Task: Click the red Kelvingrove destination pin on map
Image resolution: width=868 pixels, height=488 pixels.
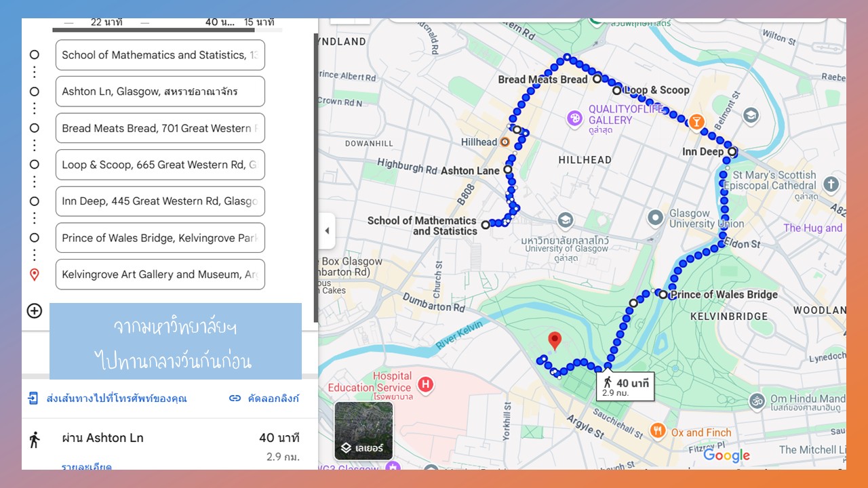Action: coord(555,340)
